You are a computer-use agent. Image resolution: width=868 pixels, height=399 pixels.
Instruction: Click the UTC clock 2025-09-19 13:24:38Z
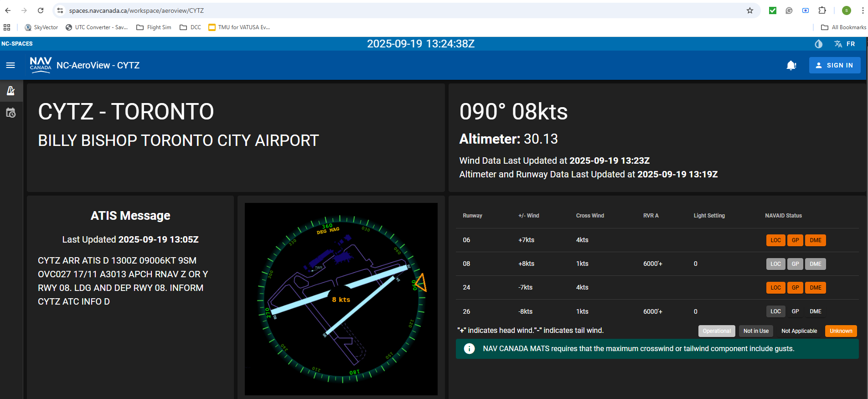421,44
